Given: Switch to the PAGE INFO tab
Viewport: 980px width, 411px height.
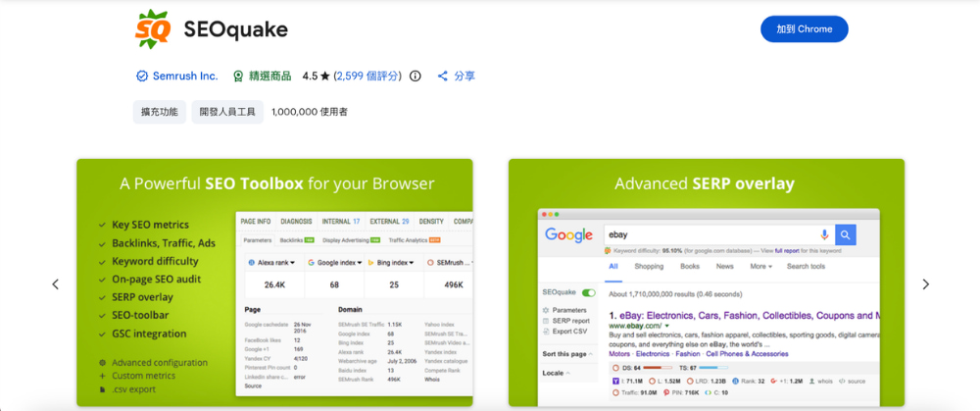Looking at the screenshot, I should (256, 222).
